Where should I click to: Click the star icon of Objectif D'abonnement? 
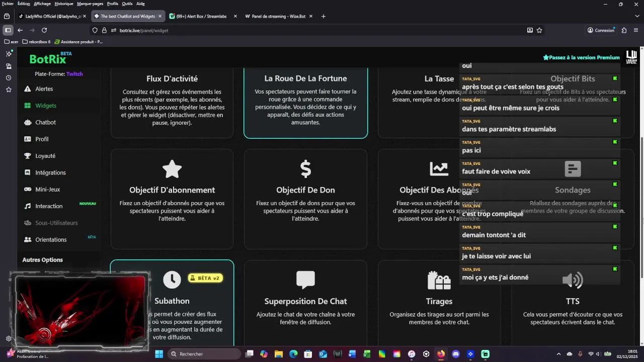click(172, 169)
